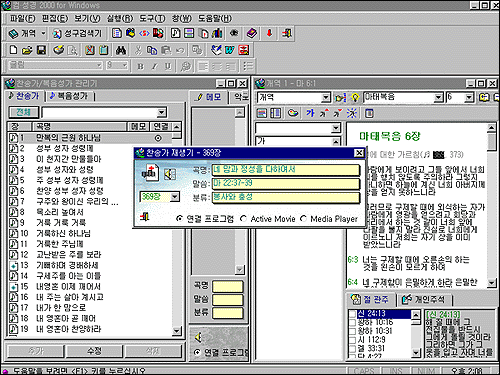This screenshot has width=500, height=375.
Task: Check the box next to 겔 33:31
Action: point(352,349)
